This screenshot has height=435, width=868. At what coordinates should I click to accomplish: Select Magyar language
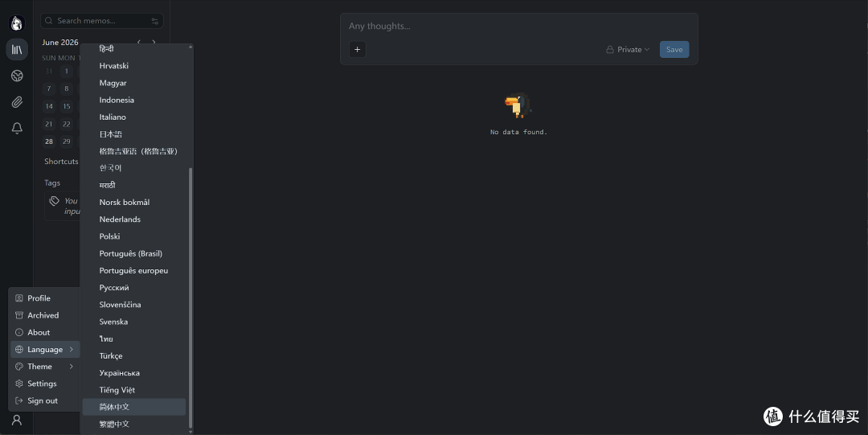click(x=134, y=83)
